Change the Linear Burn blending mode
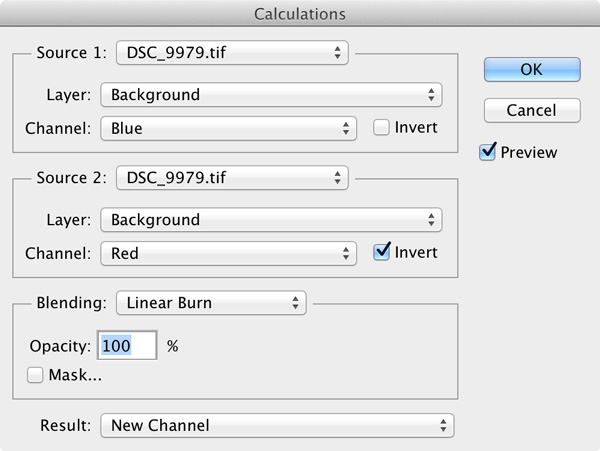600x451 pixels. point(211,302)
